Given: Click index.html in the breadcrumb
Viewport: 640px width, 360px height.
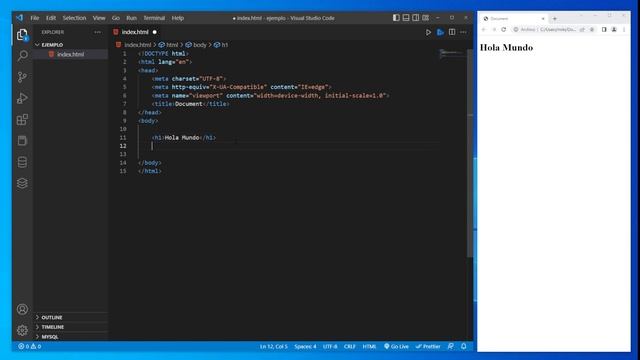Looking at the screenshot, I should tap(138, 45).
